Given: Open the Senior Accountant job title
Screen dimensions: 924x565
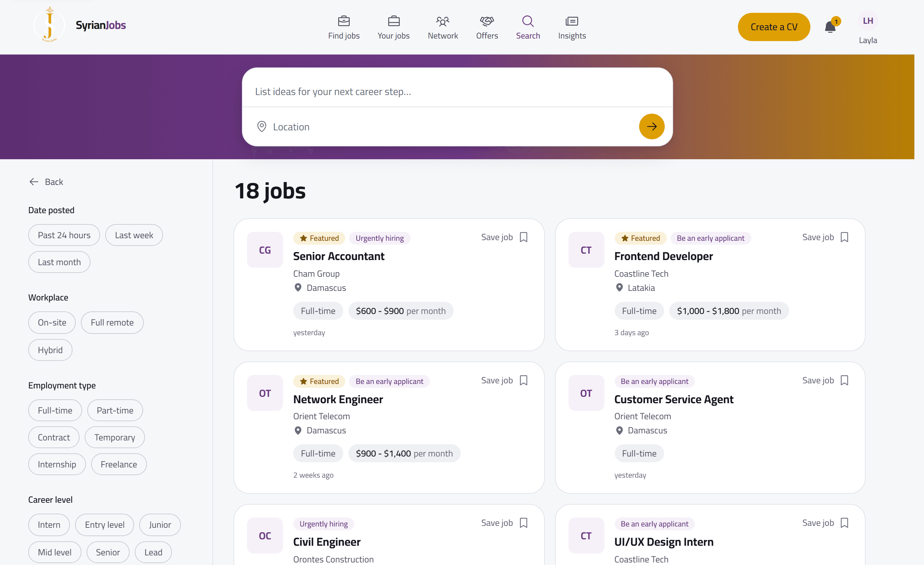Looking at the screenshot, I should [x=338, y=256].
